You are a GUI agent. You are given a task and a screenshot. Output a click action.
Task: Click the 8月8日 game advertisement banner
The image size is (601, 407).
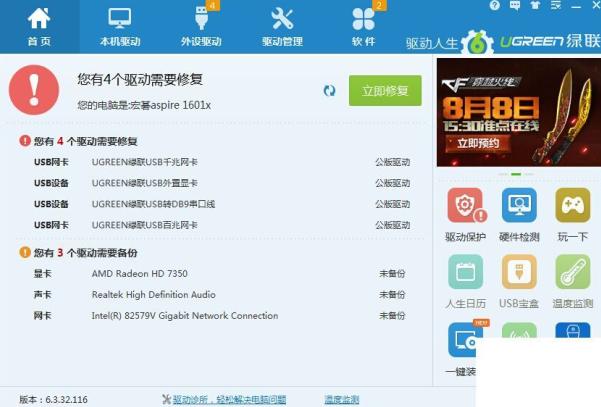point(519,112)
